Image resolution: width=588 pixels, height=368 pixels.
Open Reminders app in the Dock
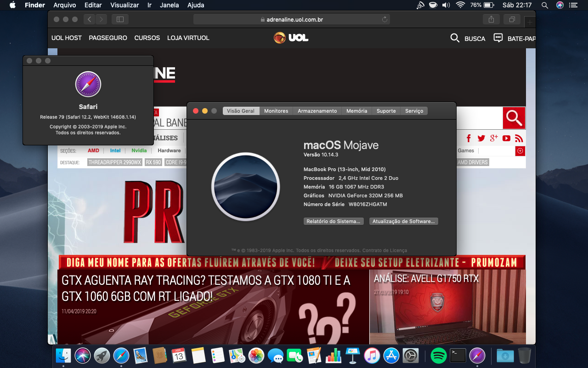click(x=217, y=356)
